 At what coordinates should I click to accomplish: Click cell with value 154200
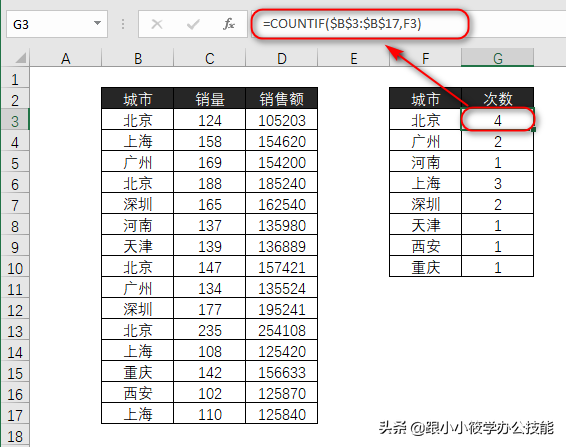point(282,162)
